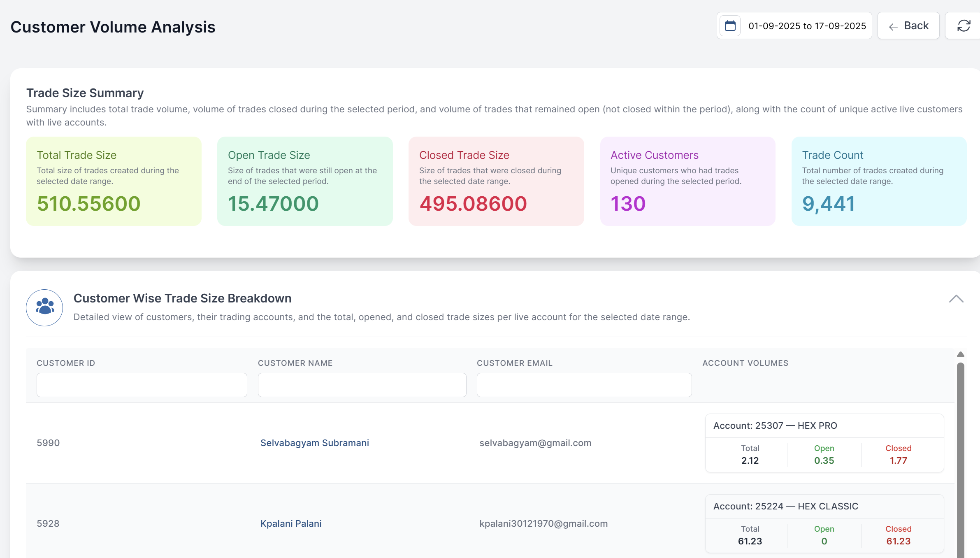Click the refresh icon button

tap(964, 26)
